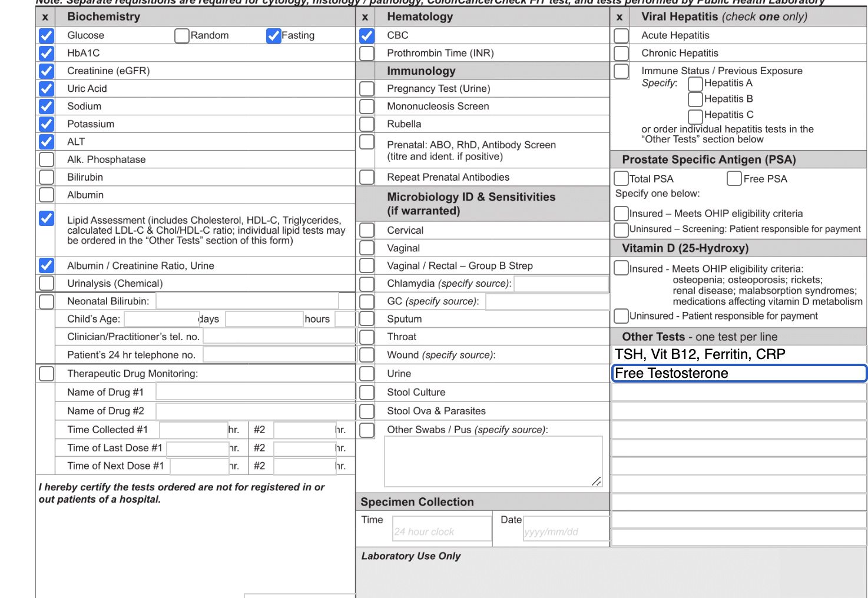Click the GC source input field

click(x=547, y=302)
